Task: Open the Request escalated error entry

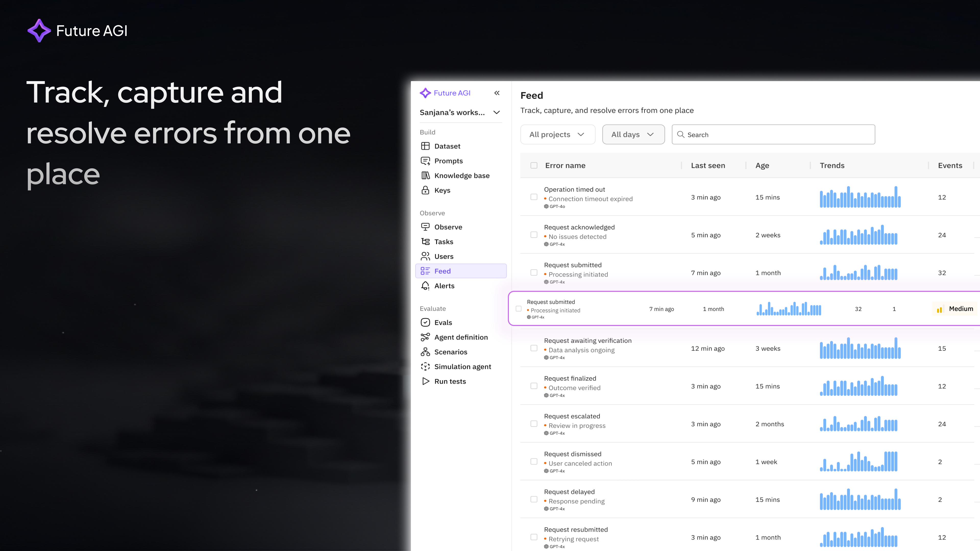Action: 572,416
